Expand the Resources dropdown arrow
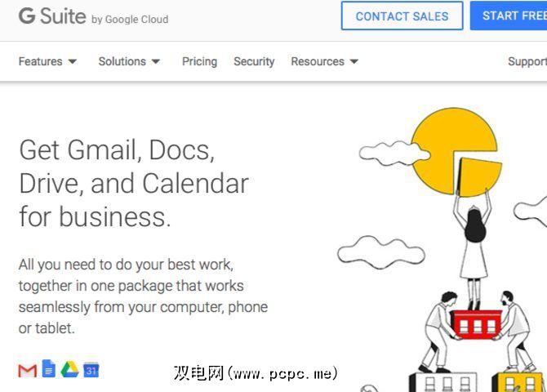The width and height of the screenshot is (547, 392). [x=354, y=61]
